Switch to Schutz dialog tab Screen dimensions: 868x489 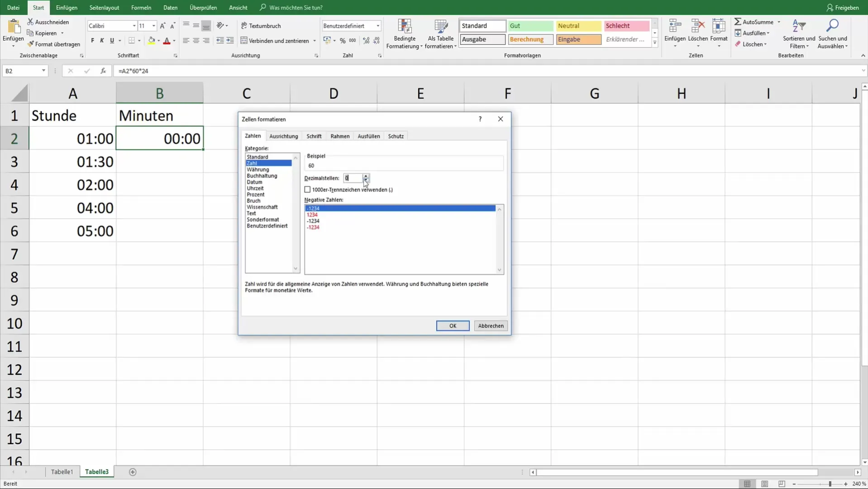[396, 136]
